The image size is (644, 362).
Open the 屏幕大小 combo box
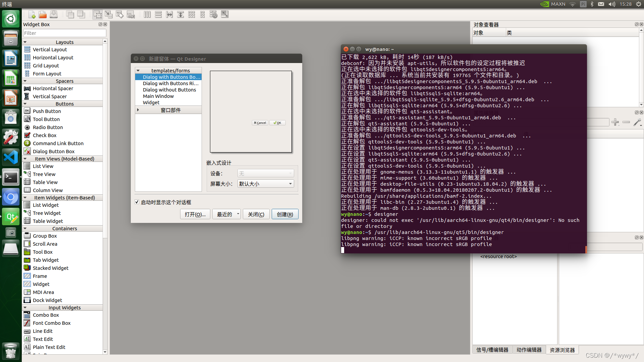(266, 184)
